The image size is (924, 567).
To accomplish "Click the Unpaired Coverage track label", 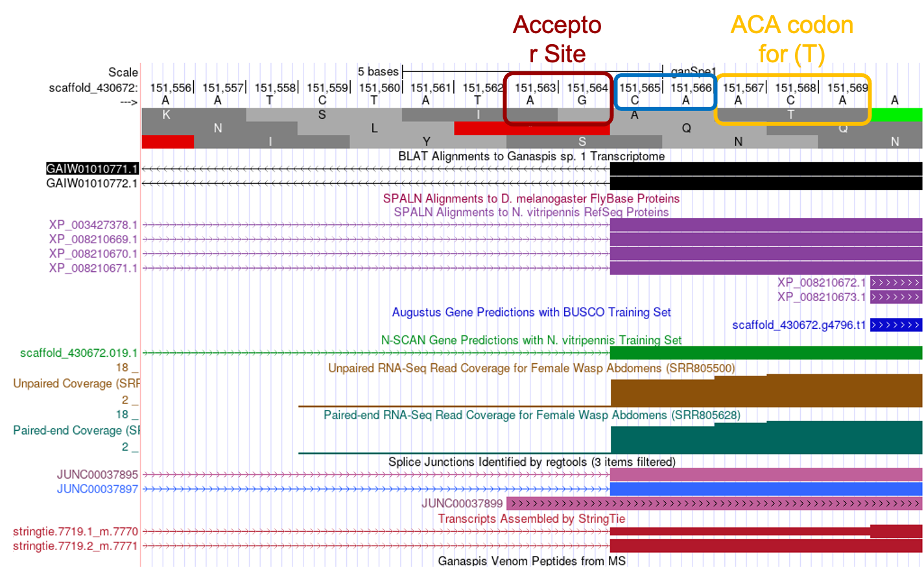I will [x=77, y=383].
